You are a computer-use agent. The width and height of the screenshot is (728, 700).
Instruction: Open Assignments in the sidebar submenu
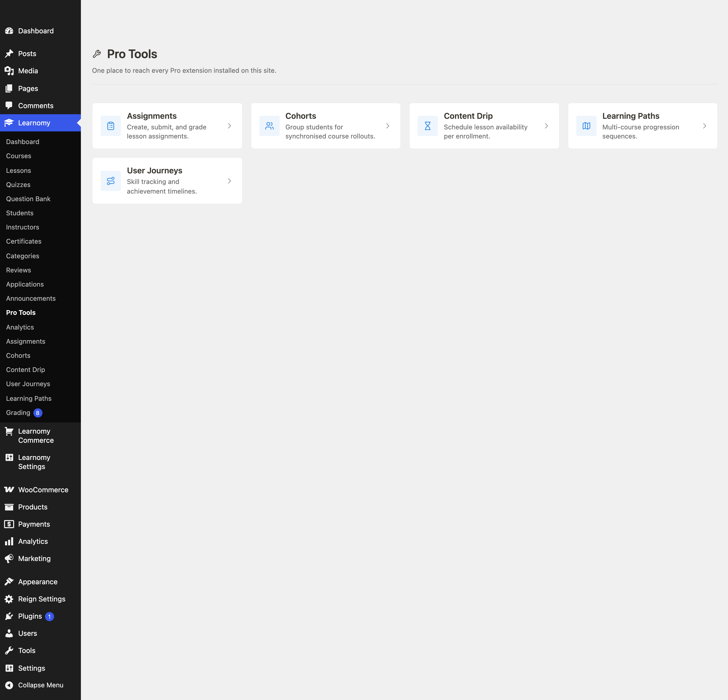(x=26, y=341)
